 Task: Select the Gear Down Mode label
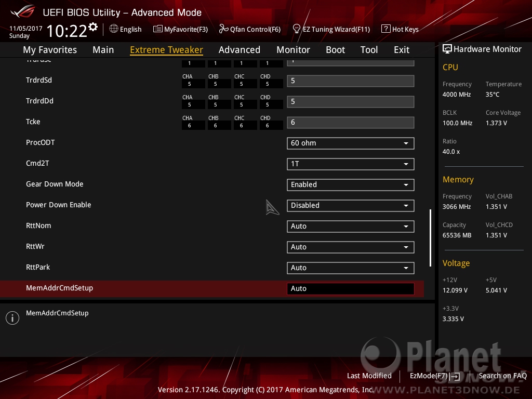pyautogui.click(x=55, y=184)
